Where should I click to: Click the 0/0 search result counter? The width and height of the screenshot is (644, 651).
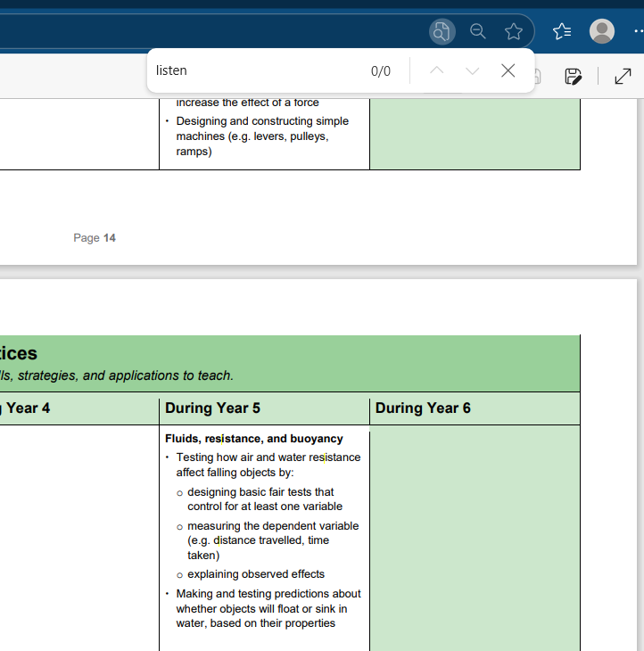click(381, 71)
